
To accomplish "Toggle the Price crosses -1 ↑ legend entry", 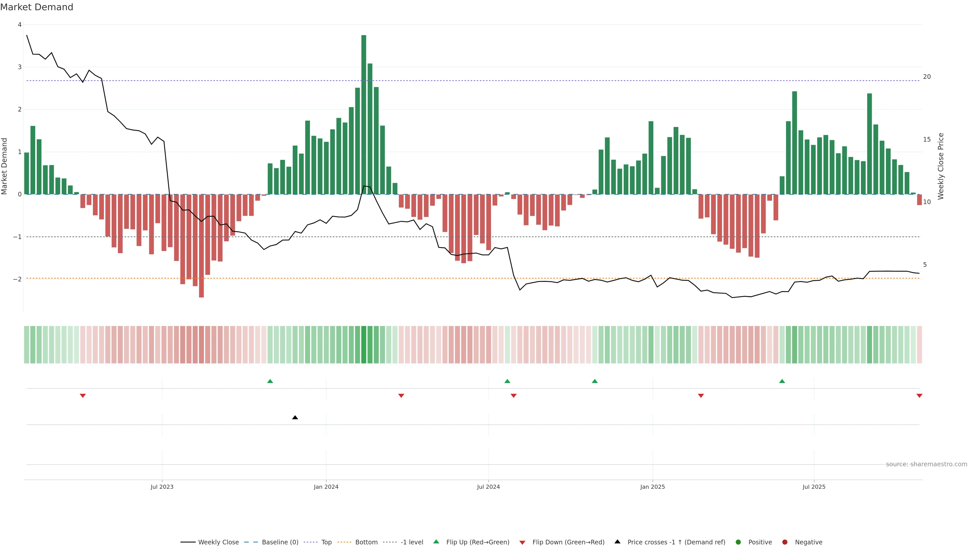I will [x=676, y=542].
